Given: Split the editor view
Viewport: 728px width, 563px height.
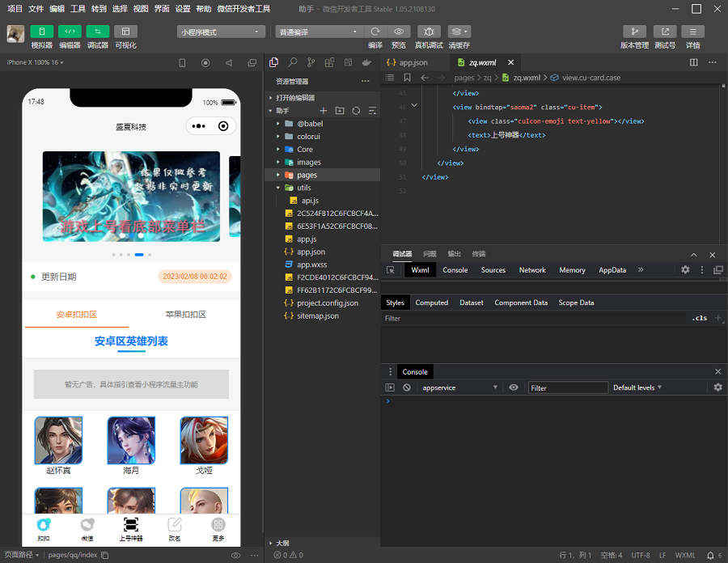Looking at the screenshot, I should point(694,62).
